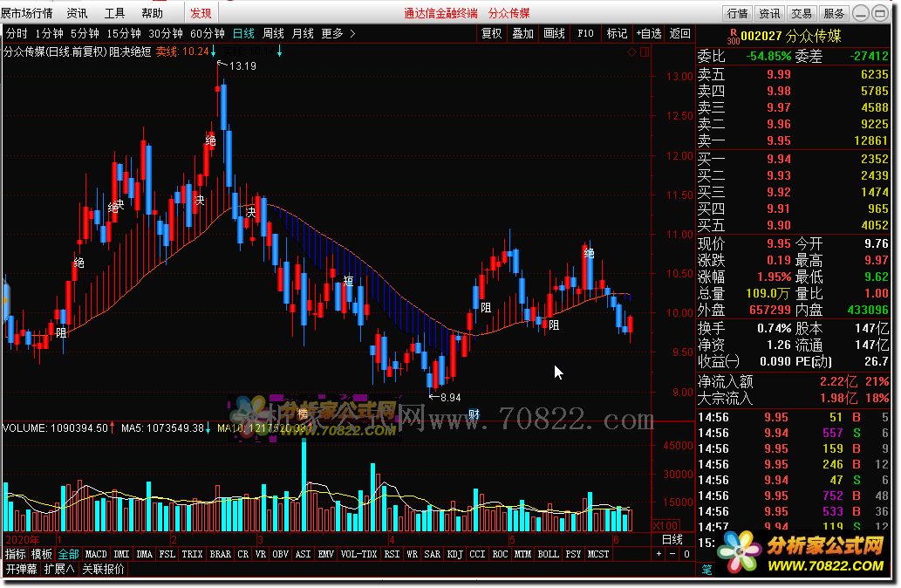The width and height of the screenshot is (901, 588).
Task: Click the 0 reset button in the indicator bar
Action: click(686, 554)
